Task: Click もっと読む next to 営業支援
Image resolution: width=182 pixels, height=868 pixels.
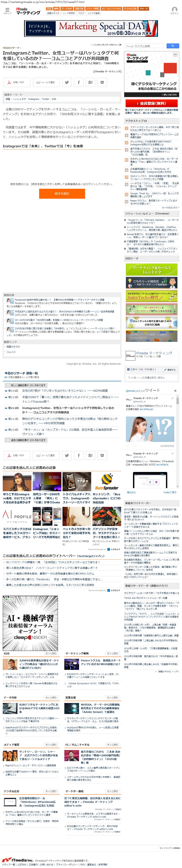Action: coord(112,697)
